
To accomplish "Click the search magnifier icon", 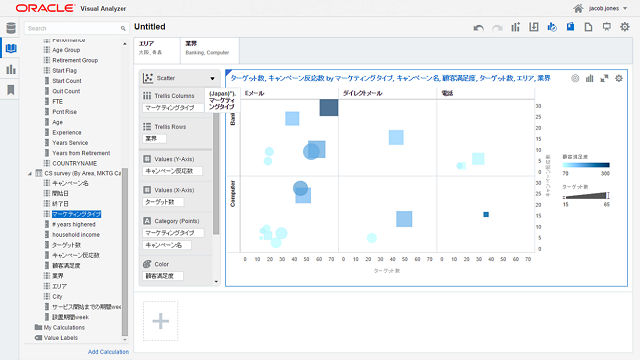I will 123,28.
